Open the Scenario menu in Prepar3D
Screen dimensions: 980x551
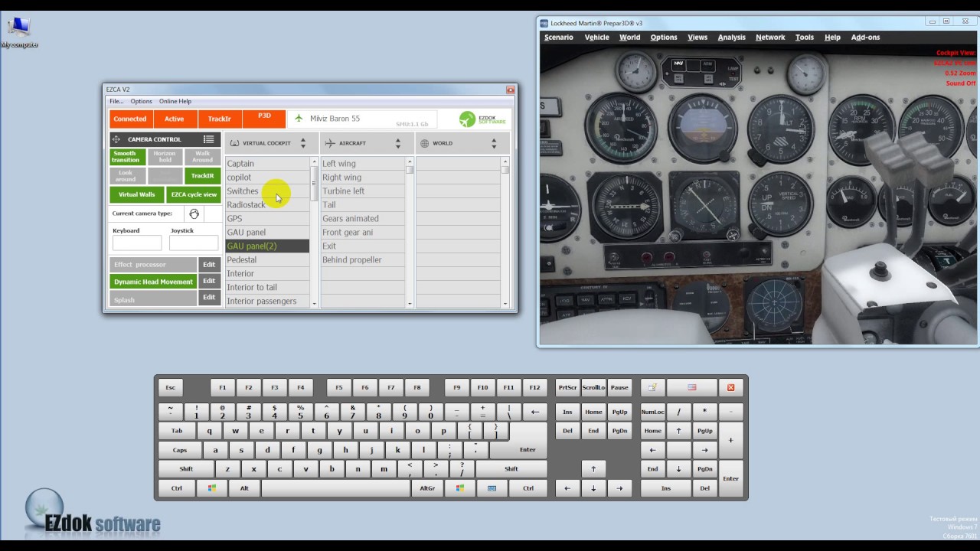click(x=559, y=37)
